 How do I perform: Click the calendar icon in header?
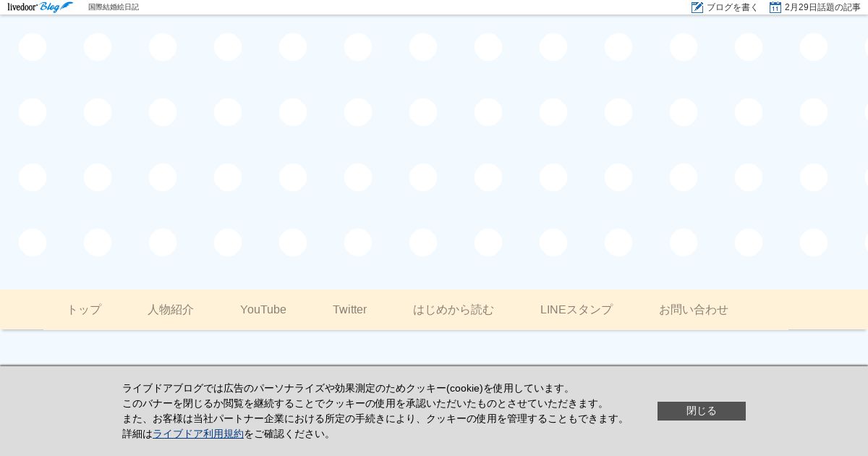[775, 7]
